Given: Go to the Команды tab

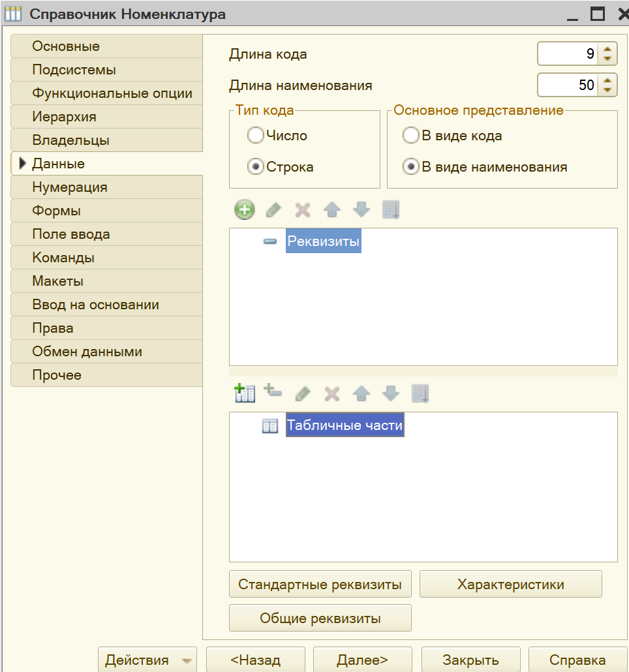Looking at the screenshot, I should (x=107, y=258).
